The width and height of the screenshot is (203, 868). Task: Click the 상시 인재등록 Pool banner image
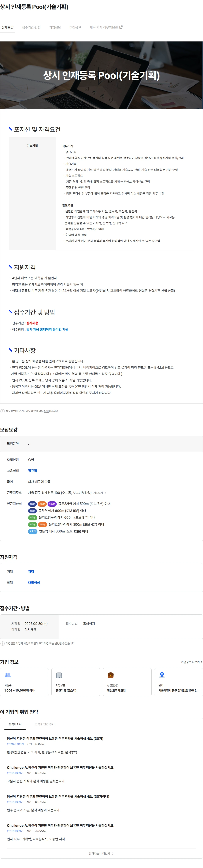pos(101,75)
